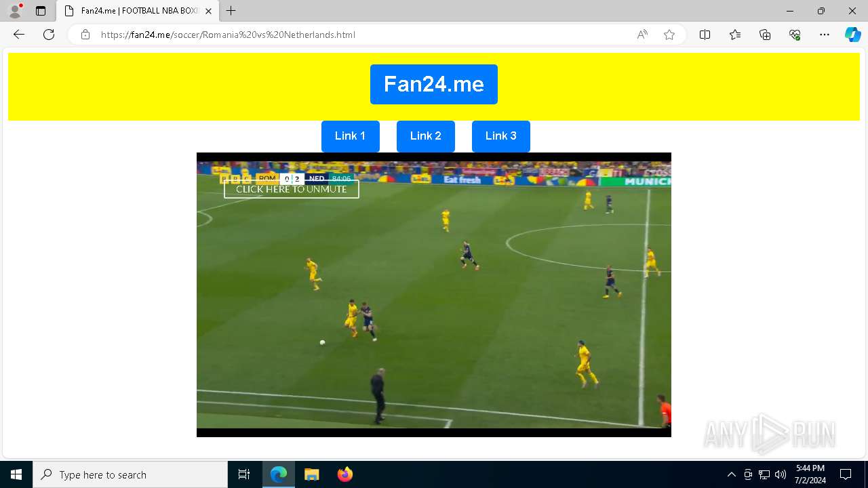
Task: Show hidden system tray icons
Action: point(731,474)
